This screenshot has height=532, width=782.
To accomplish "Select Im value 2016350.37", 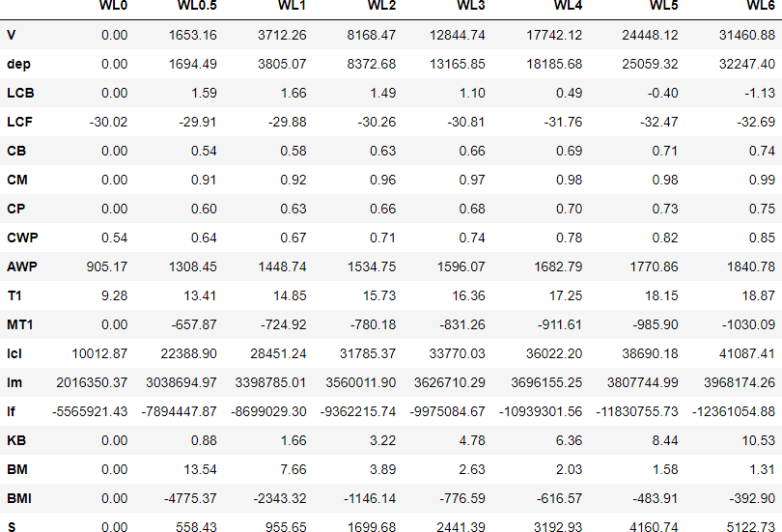I will point(92,382).
